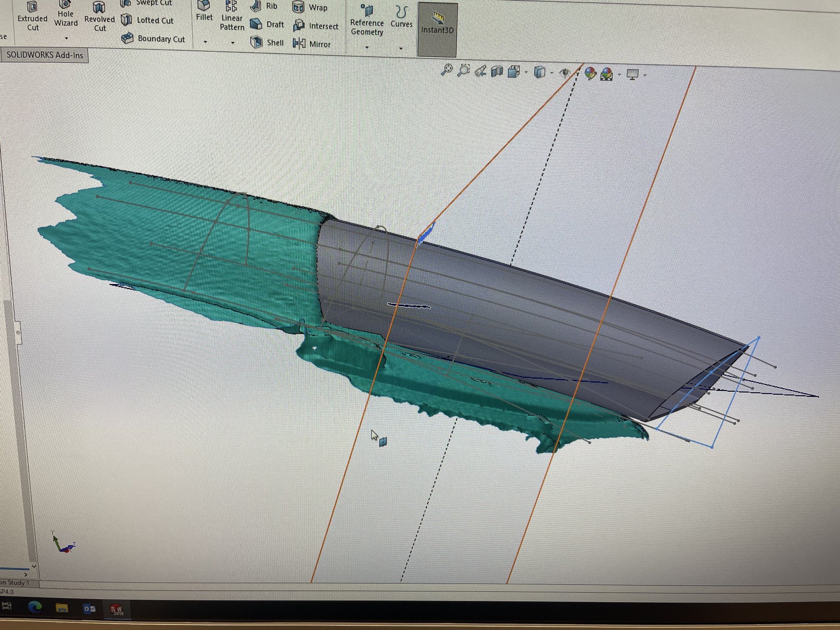Click the Boundary Cut feature
This screenshot has height=630, width=840.
pos(153,39)
